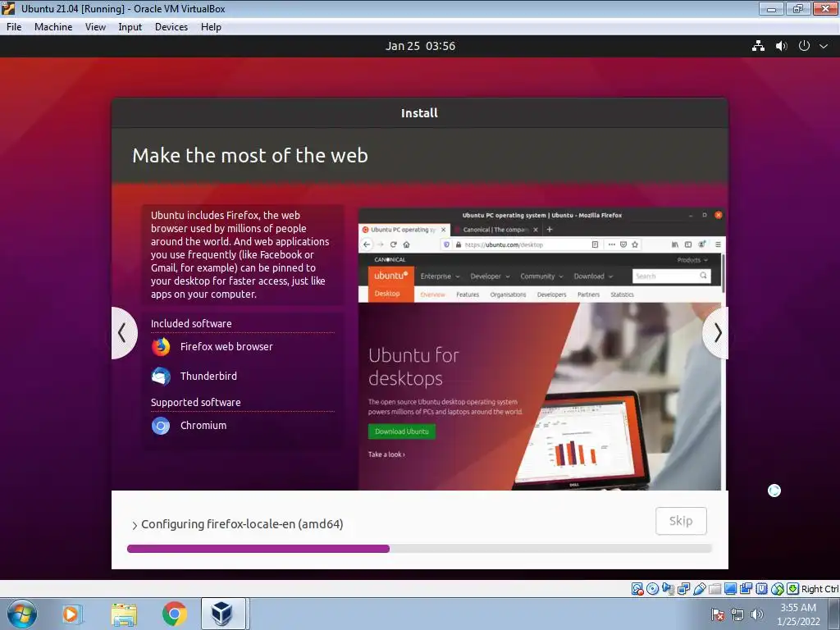Click the audio status icon in VirtualBox statusbar
The image size is (840, 630).
click(668, 589)
